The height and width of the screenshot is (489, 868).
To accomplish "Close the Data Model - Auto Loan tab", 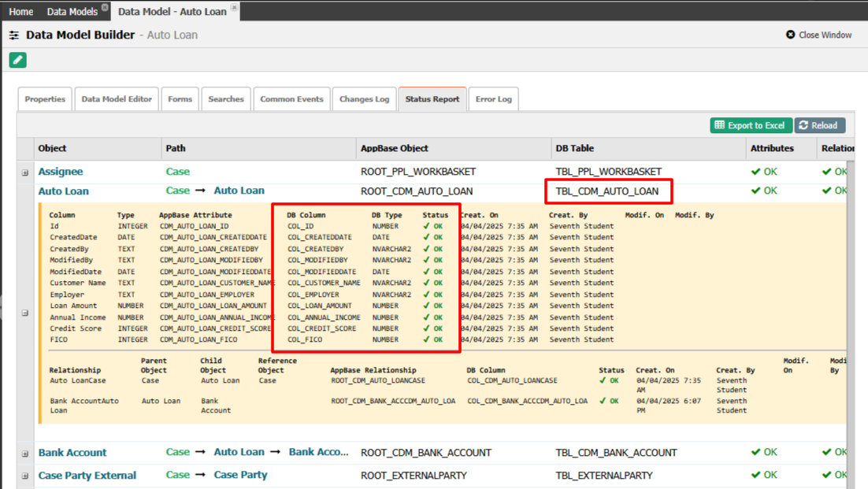I will pyautogui.click(x=234, y=7).
